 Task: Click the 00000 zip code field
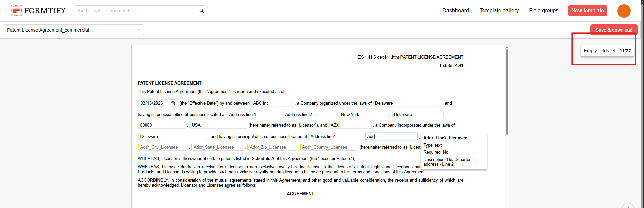point(162,125)
